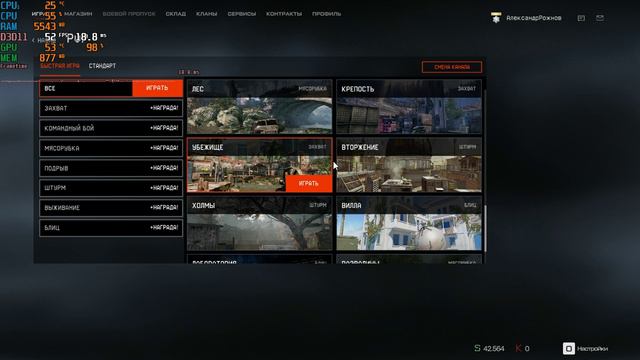Image resolution: width=640 pixels, height=360 pixels.
Task: Switch to the Быстрая игра tab
Action: pos(60,66)
